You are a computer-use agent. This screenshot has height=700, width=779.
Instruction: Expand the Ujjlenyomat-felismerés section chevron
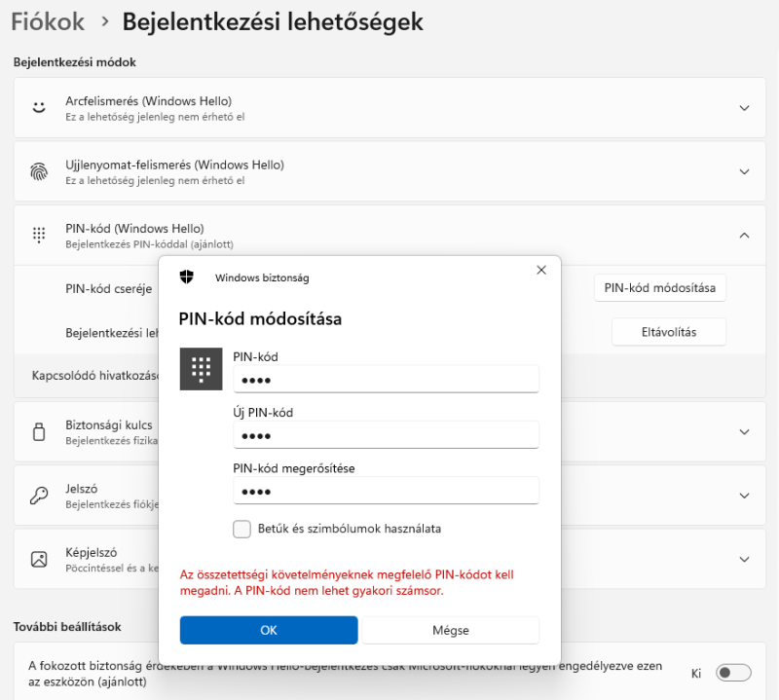point(745,172)
